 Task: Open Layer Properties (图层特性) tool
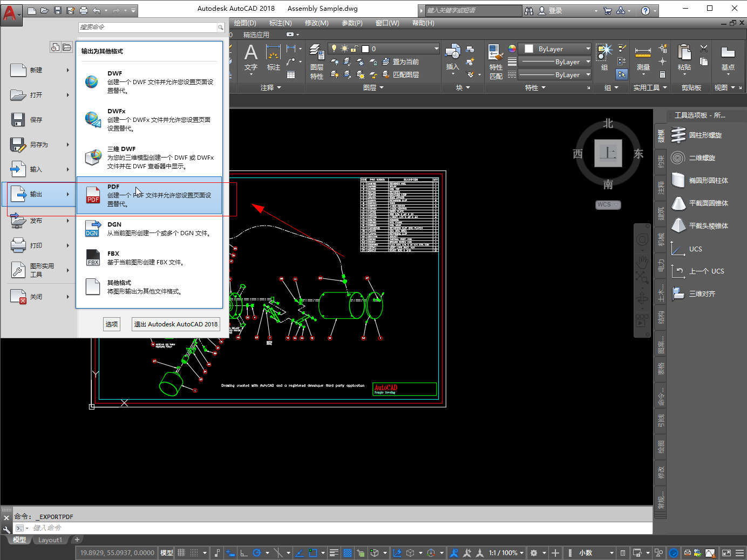[x=317, y=62]
